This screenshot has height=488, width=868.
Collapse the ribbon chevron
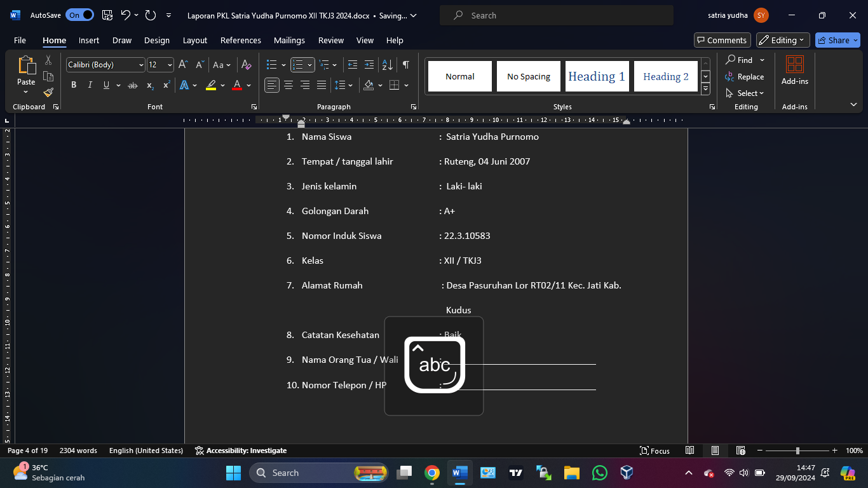pyautogui.click(x=853, y=104)
